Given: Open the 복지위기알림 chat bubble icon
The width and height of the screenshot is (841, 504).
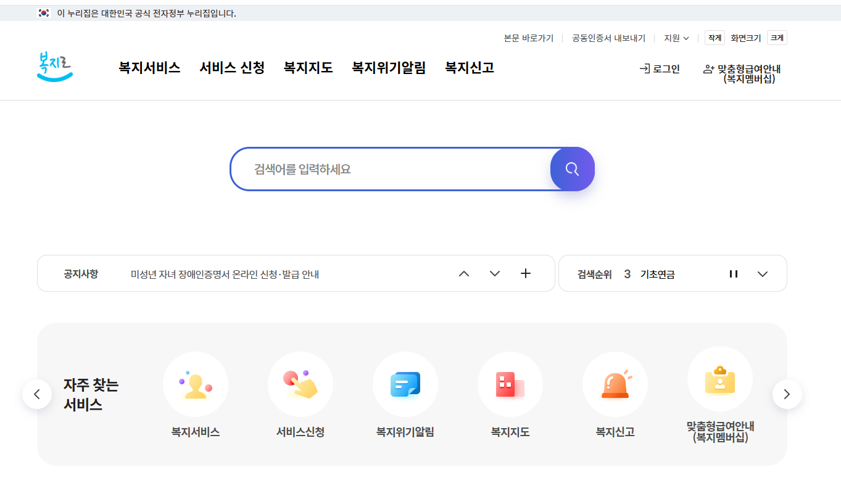Looking at the screenshot, I should click(405, 384).
